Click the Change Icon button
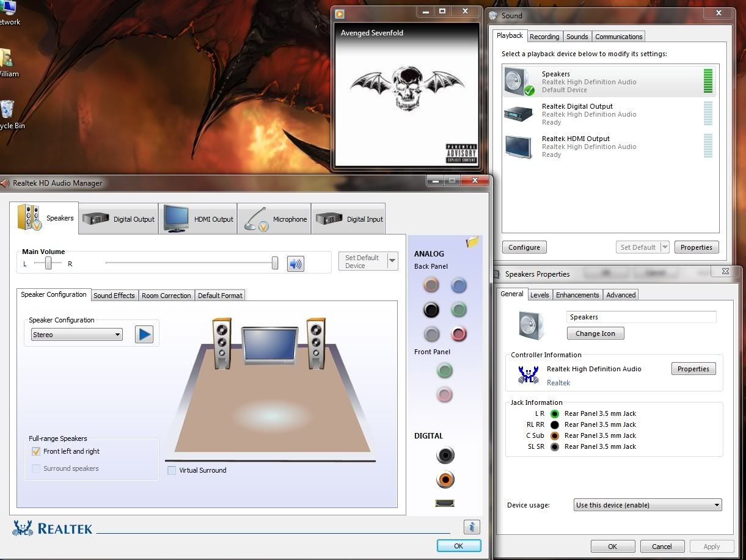The height and width of the screenshot is (560, 746). point(595,333)
